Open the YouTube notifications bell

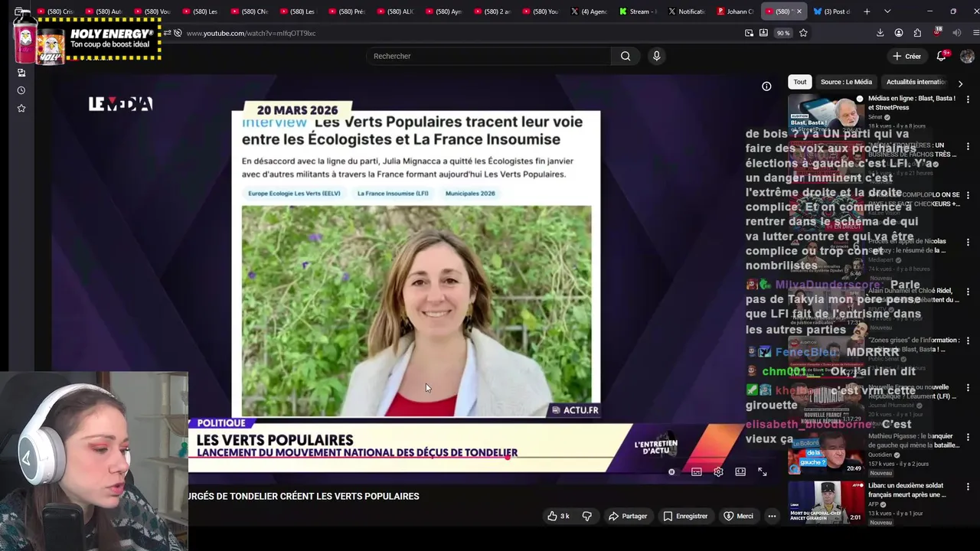coord(942,56)
